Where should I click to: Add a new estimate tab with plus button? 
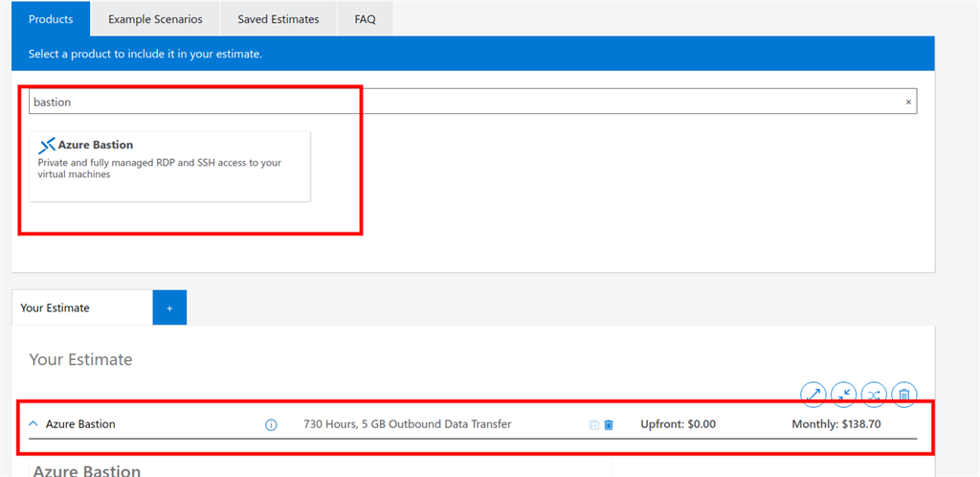pyautogui.click(x=169, y=307)
